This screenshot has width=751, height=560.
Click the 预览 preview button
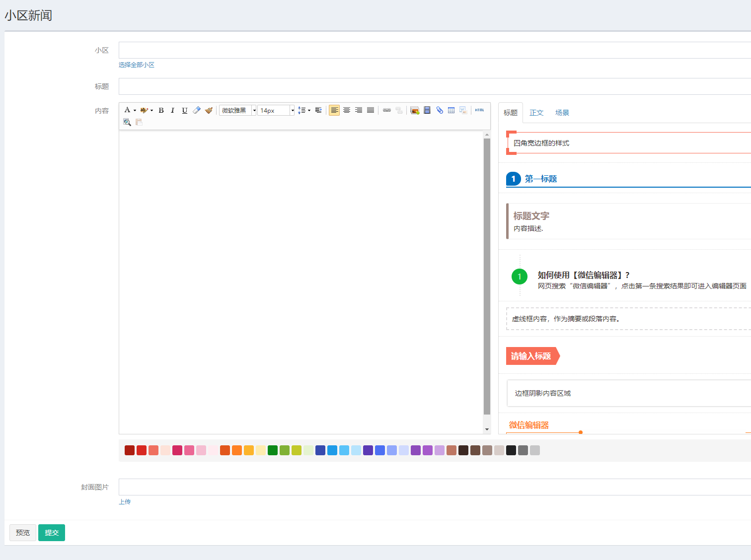pyautogui.click(x=23, y=533)
